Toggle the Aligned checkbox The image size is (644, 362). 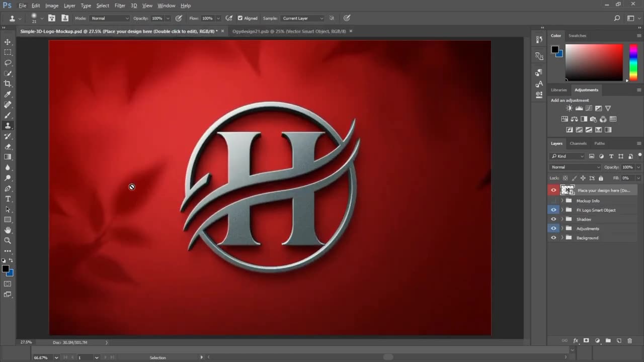click(x=240, y=18)
